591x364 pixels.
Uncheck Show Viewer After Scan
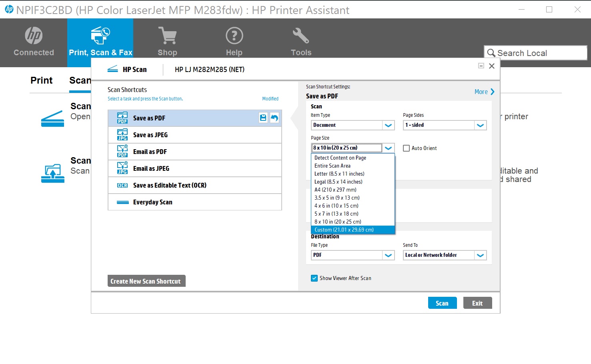[315, 278]
